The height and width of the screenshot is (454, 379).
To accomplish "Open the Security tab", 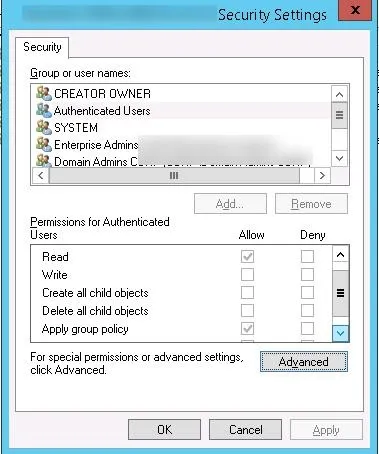I will pyautogui.click(x=42, y=47).
